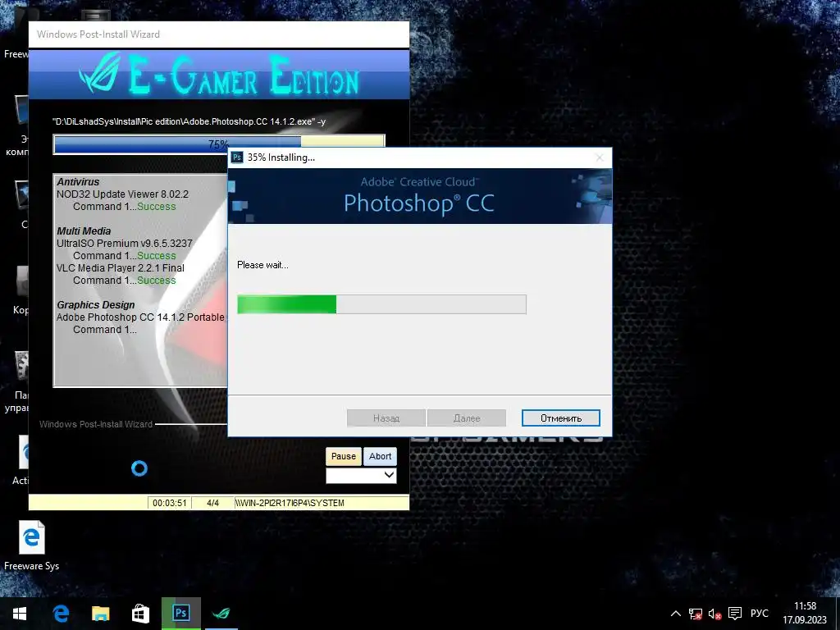
Task: Click the Windows Post-Install Wizard title bar
Action: (x=218, y=34)
